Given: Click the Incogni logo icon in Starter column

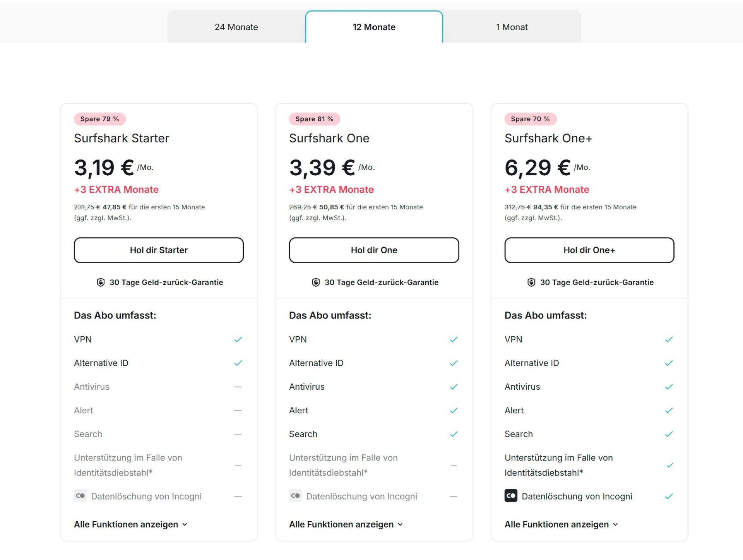Looking at the screenshot, I should tap(80, 496).
